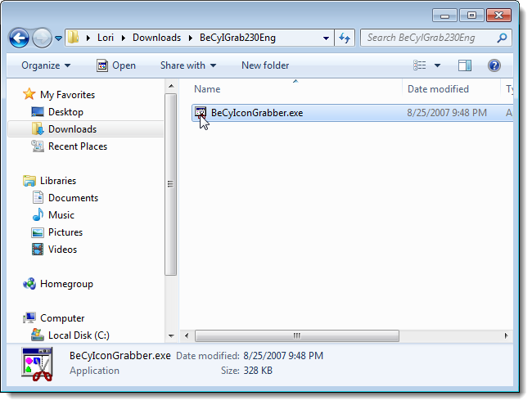Image resolution: width=532 pixels, height=405 pixels.
Task: Open the Videos library
Action: (63, 250)
